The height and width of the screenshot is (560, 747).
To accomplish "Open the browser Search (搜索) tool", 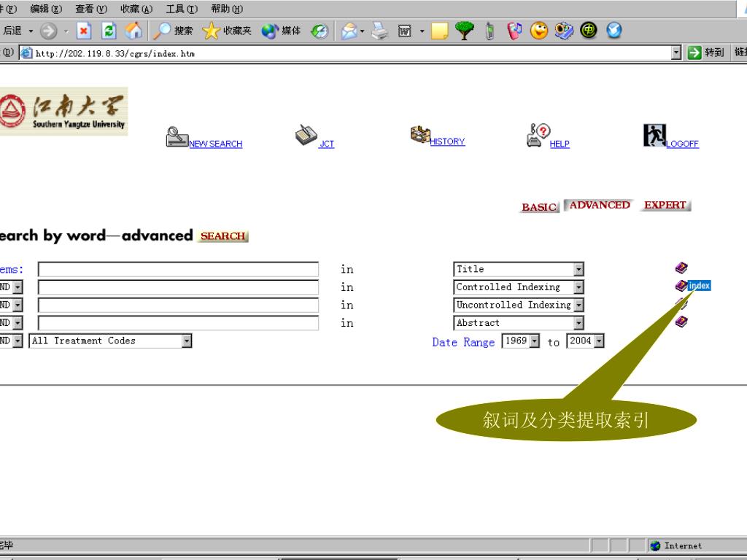I will coord(173,31).
